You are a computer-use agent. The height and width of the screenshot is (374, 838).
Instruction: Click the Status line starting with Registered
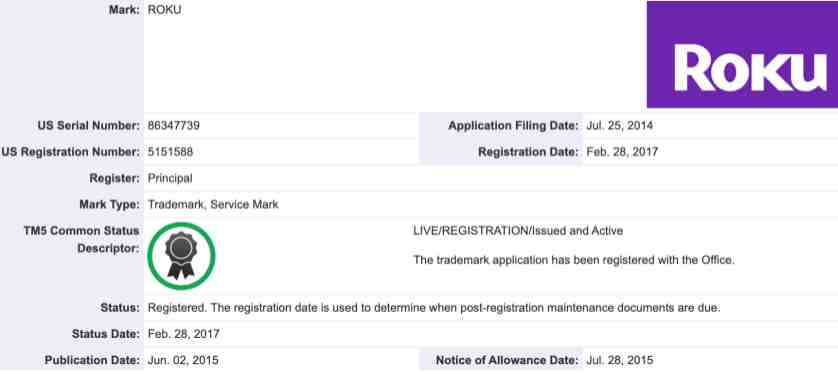click(434, 308)
